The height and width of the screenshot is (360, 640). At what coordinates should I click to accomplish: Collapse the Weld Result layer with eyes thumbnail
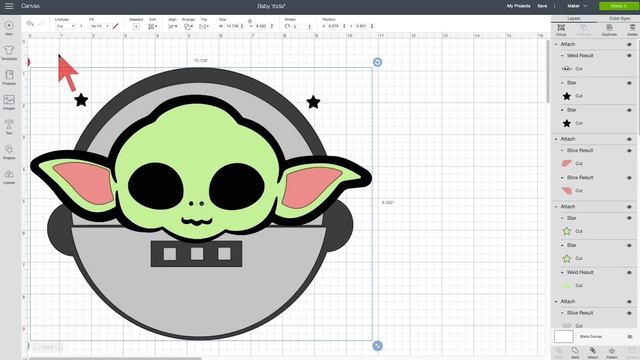[562, 56]
